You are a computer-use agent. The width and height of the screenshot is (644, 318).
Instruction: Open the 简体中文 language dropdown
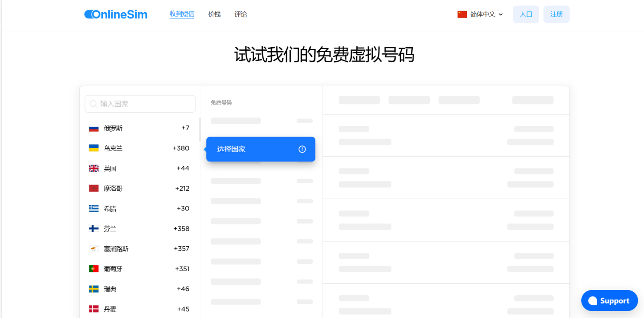pyautogui.click(x=486, y=14)
